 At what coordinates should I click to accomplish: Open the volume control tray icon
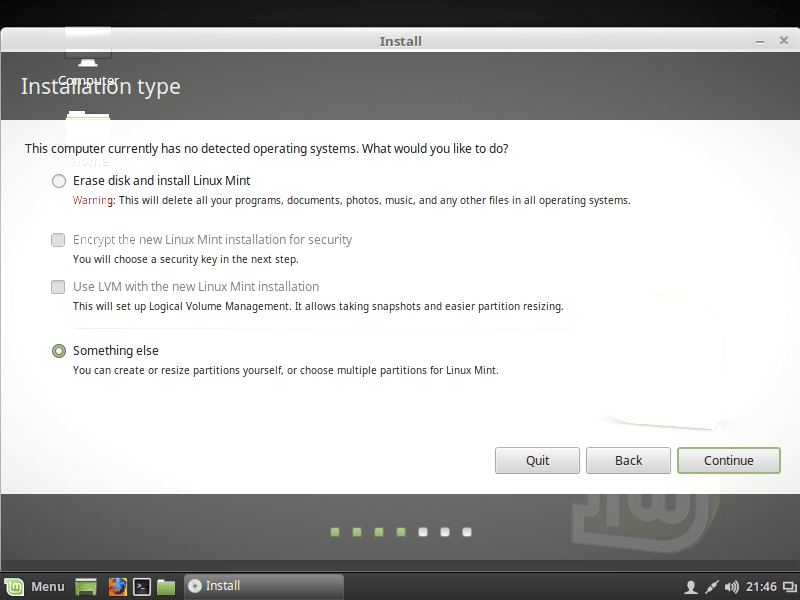732,587
